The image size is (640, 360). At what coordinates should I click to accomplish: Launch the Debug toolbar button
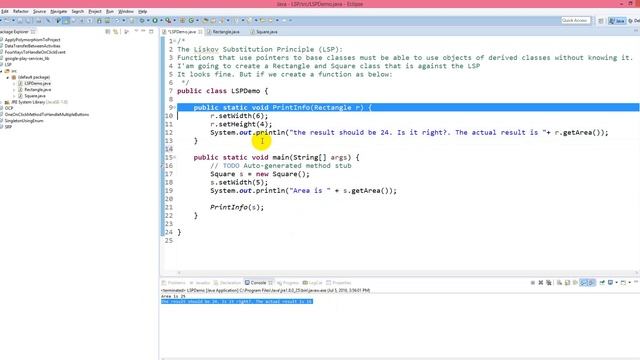(142, 20)
